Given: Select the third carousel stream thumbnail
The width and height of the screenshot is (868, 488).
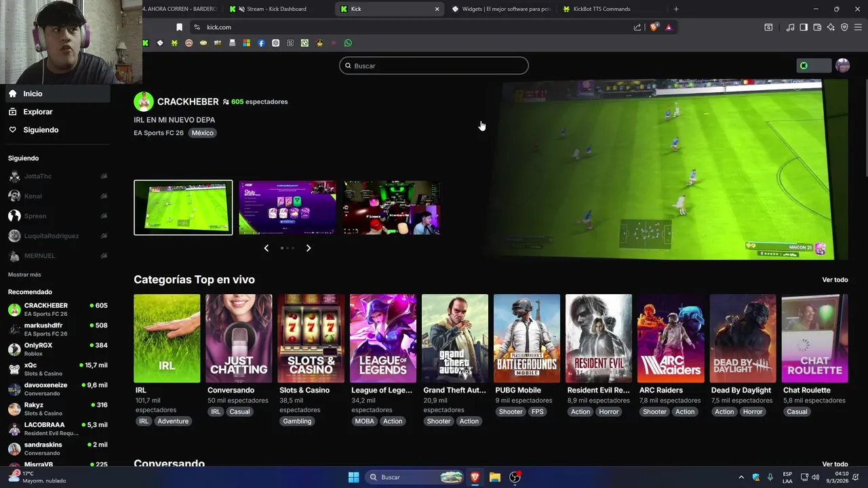Looking at the screenshot, I should [x=392, y=207].
